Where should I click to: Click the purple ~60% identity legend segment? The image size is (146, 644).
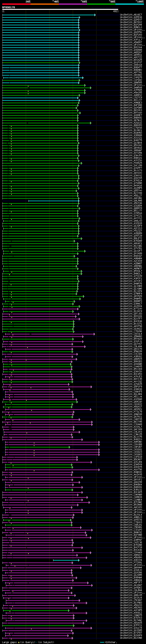73,4
